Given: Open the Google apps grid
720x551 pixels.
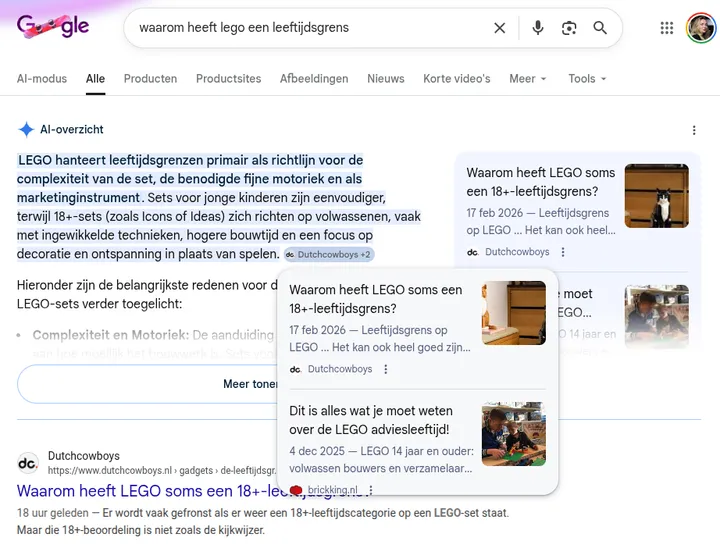Looking at the screenshot, I should pyautogui.click(x=667, y=28).
